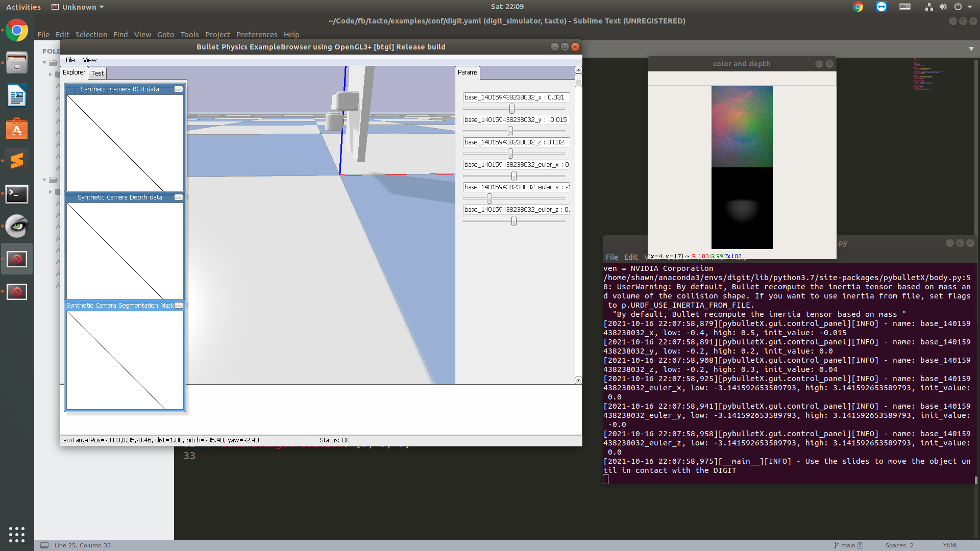Collapse the top folder in Sublime's sidebar
The image size is (980, 551).
tap(44, 62)
